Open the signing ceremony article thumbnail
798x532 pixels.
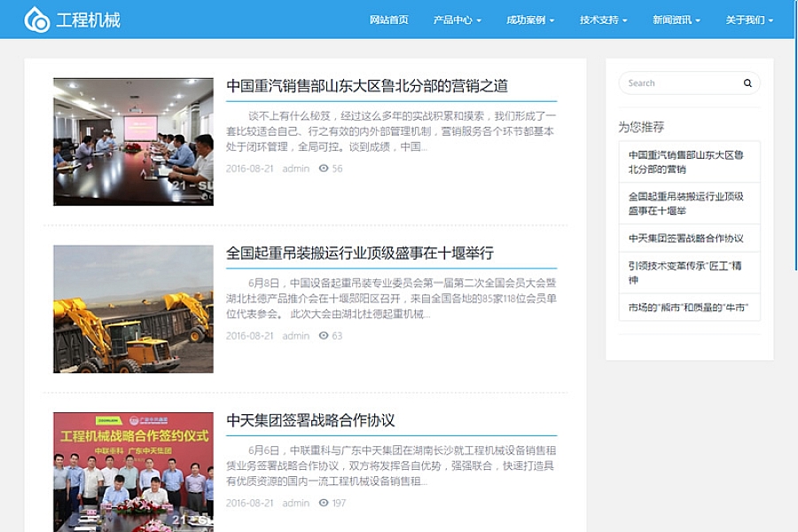[133, 472]
